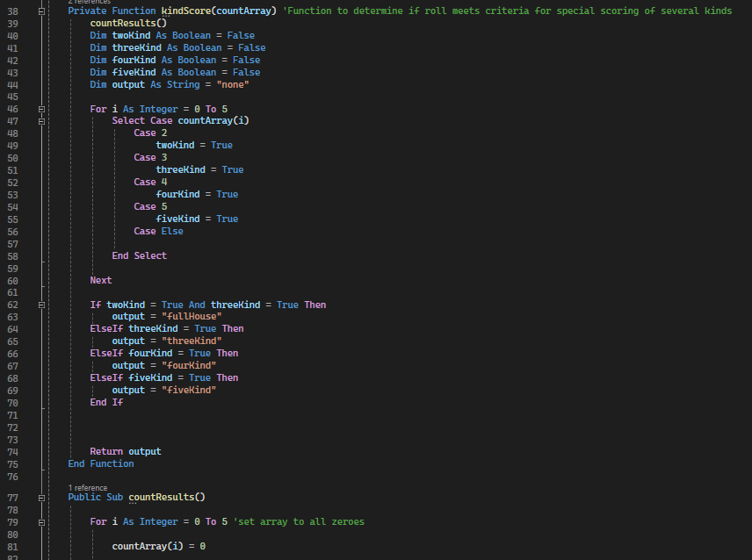The image size is (752, 560).
Task: Collapse the Select Case block at line 47
Action: 41,121
